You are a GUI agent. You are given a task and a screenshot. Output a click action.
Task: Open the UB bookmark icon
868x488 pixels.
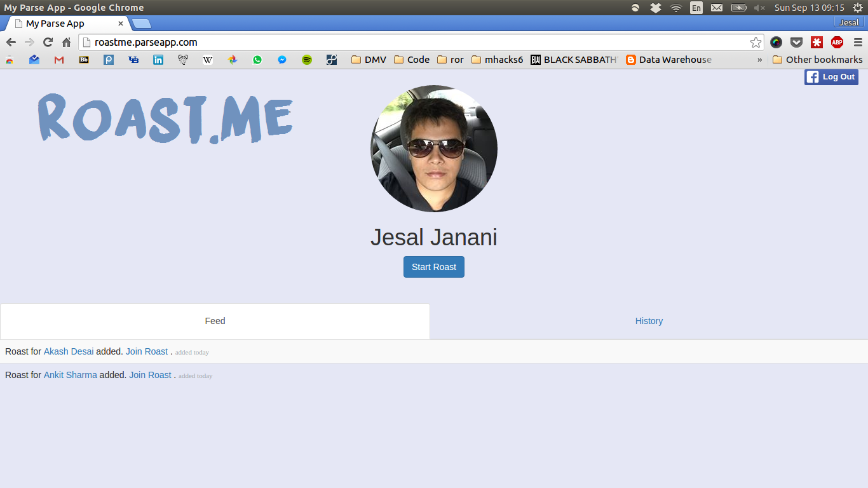point(133,60)
